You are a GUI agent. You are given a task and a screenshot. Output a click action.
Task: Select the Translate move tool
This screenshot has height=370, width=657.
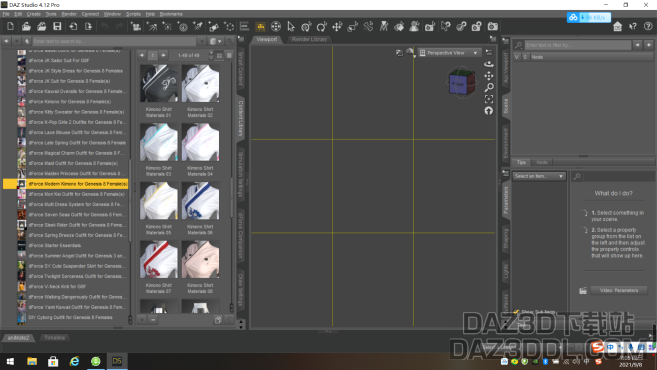(337, 27)
